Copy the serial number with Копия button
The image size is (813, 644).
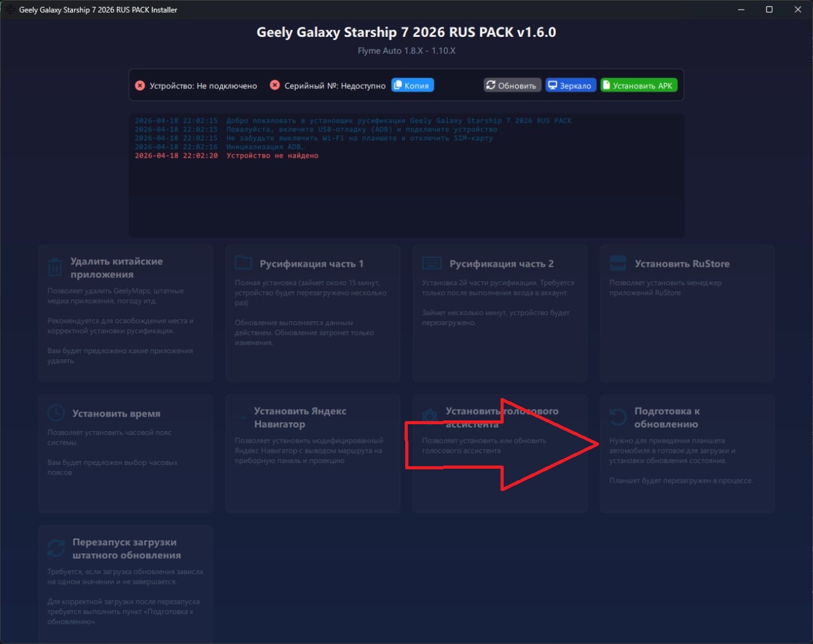412,85
